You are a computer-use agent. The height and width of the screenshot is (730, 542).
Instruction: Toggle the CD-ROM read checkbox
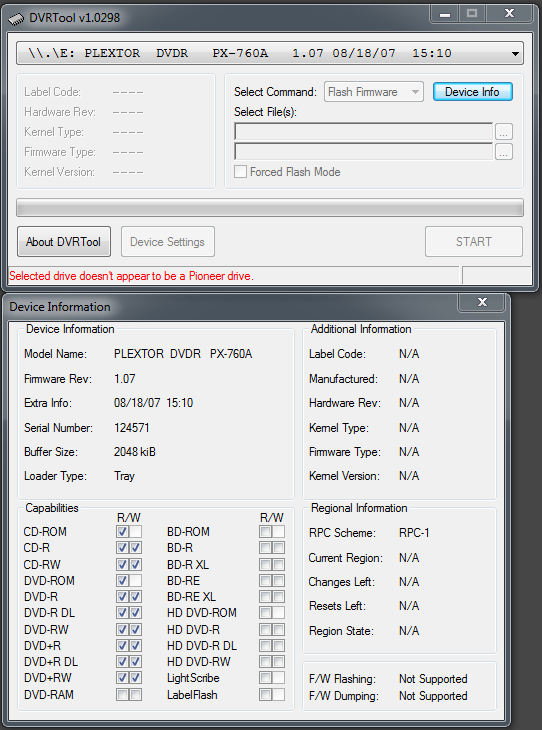[x=122, y=532]
